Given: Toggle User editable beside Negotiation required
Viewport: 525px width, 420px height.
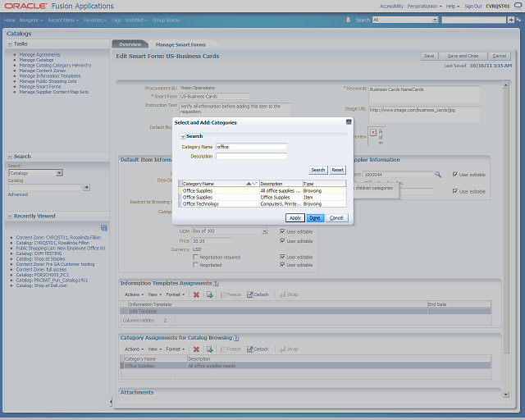Looking at the screenshot, I should point(282,257).
